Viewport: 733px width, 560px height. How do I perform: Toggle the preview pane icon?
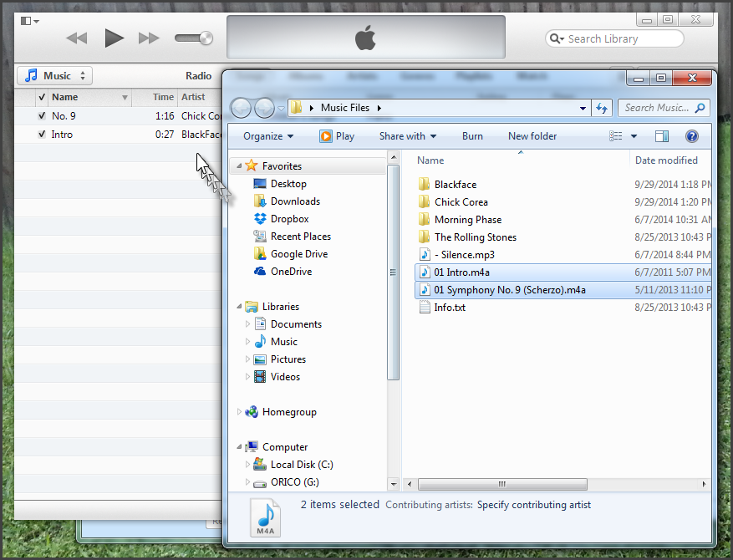661,136
